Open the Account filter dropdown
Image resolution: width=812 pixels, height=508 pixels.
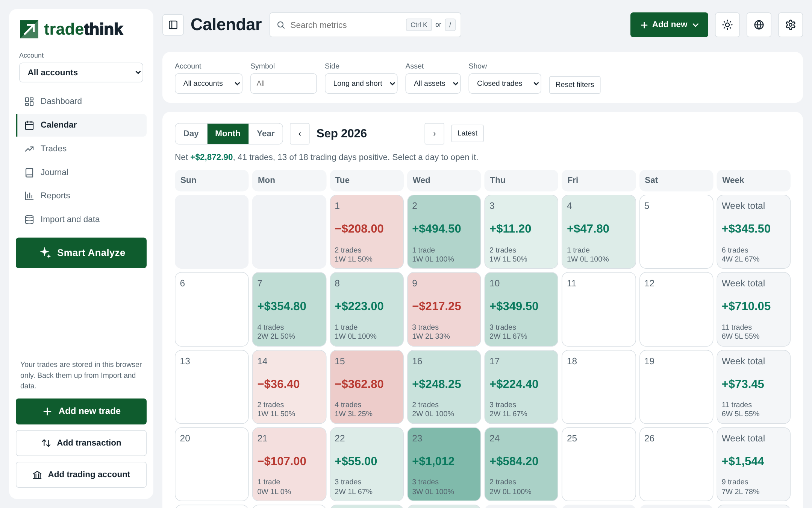pyautogui.click(x=209, y=84)
